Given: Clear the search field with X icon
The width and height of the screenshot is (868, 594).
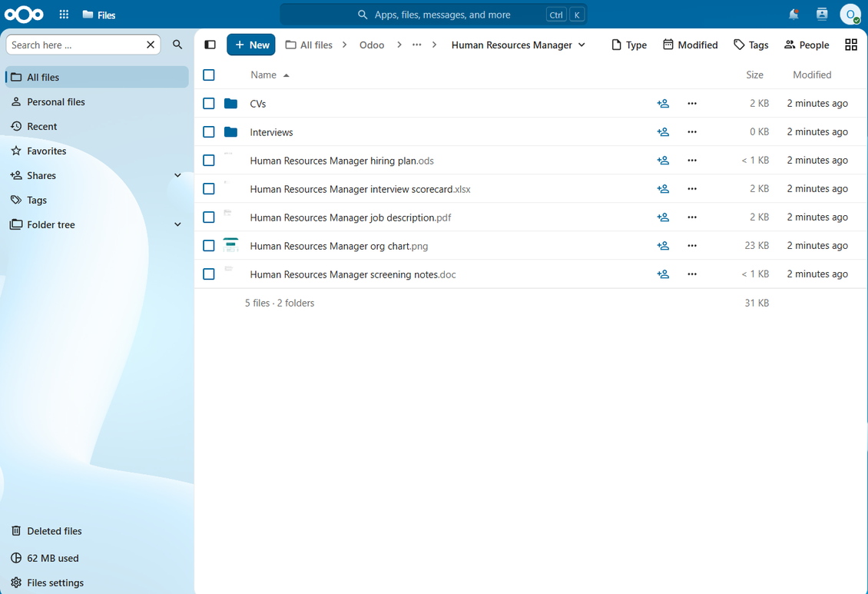Looking at the screenshot, I should [150, 45].
